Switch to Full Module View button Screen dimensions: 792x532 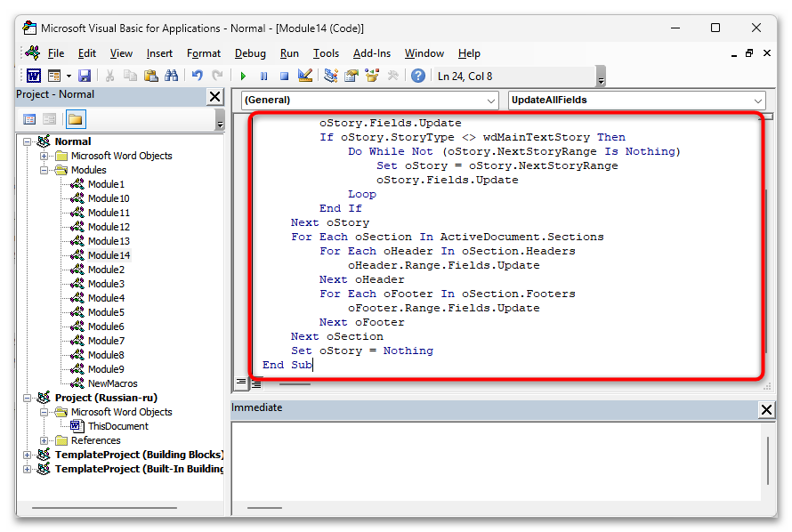click(x=256, y=384)
